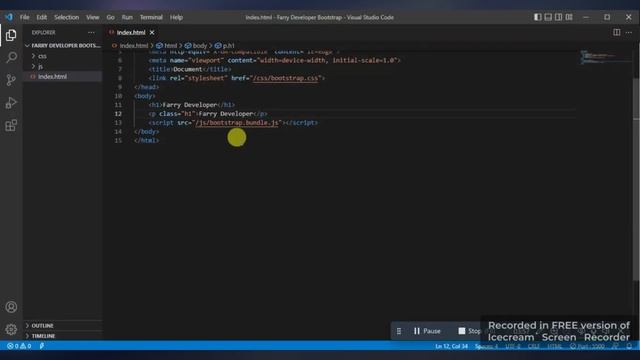Open the Search view in the activity bar

(x=11, y=58)
